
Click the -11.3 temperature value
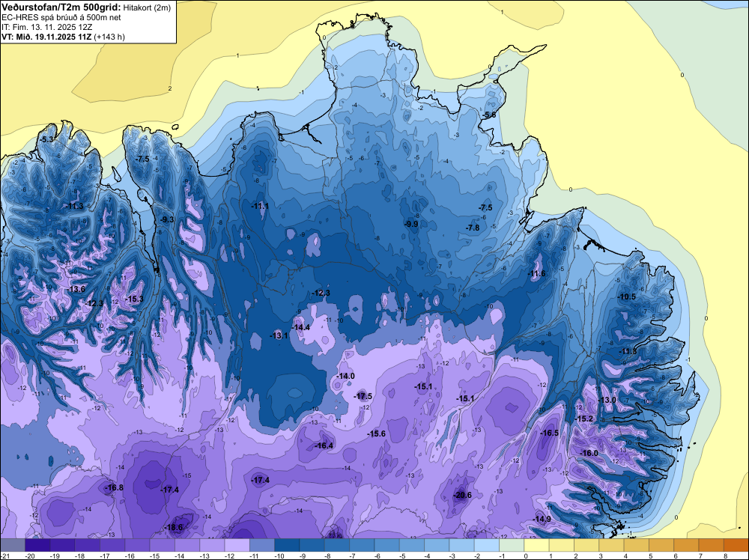[x=74, y=206]
